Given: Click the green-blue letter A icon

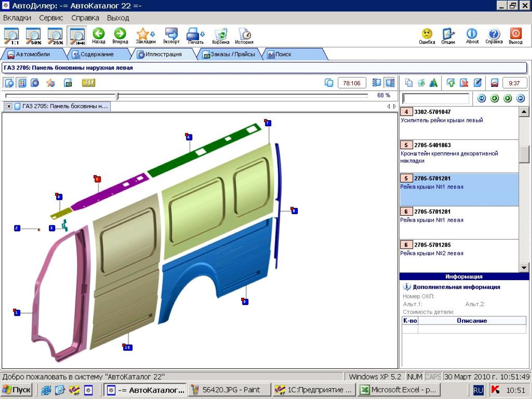Looking at the screenshot, I should (x=434, y=83).
